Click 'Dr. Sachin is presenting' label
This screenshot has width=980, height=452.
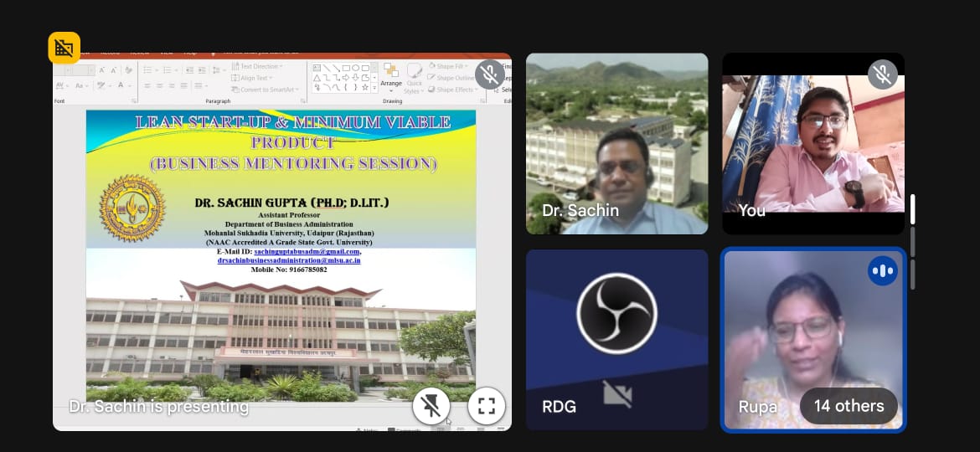tap(159, 407)
